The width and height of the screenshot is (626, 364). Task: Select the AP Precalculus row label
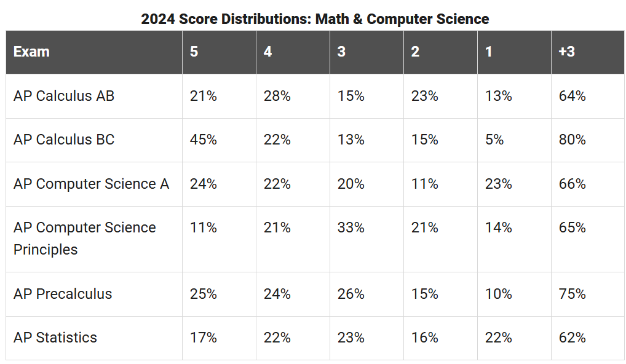(63, 294)
